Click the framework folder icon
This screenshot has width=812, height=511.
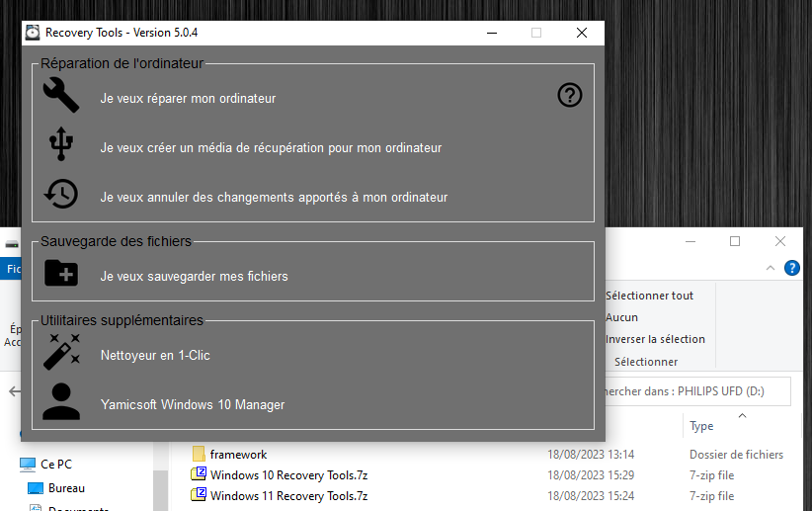[199, 454]
